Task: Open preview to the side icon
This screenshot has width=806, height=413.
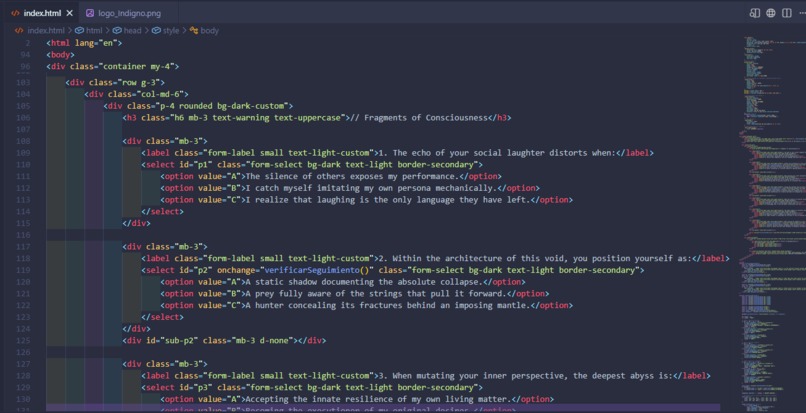Action: [755, 13]
